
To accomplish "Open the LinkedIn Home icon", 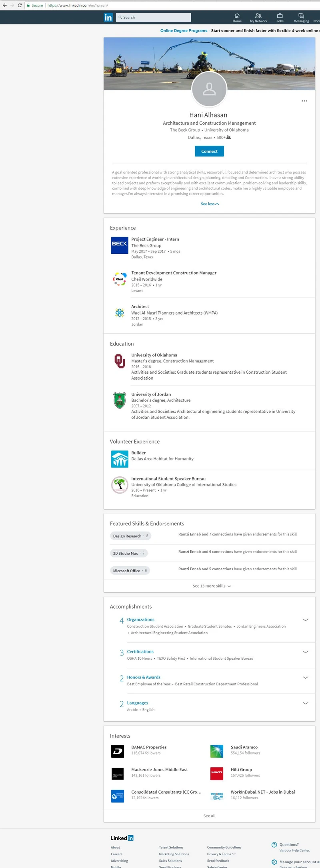I will click(237, 17).
